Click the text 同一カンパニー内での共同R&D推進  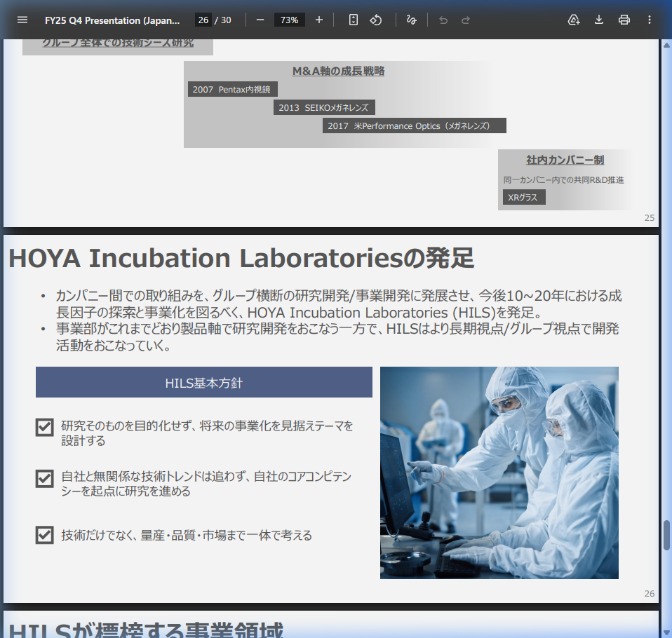pyautogui.click(x=563, y=180)
